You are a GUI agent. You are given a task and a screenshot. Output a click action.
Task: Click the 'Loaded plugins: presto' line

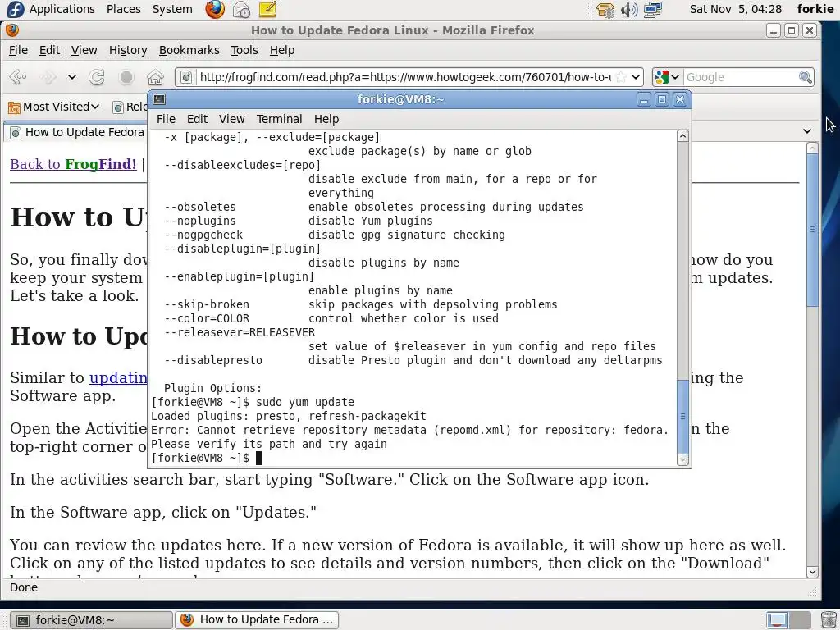tap(289, 416)
